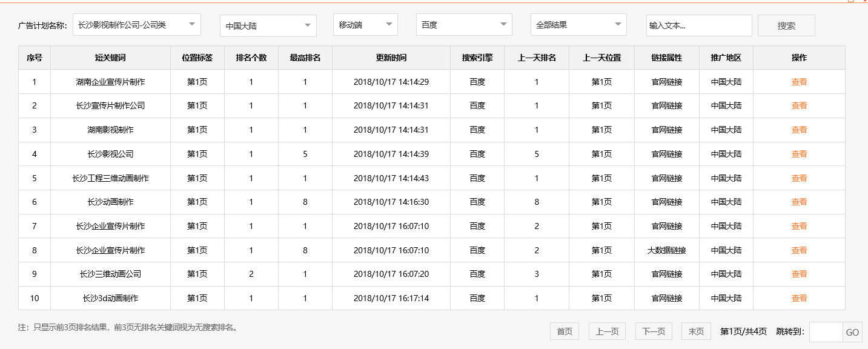The width and height of the screenshot is (868, 349).
Task: Open the 全部结果 filter dropdown
Action: (x=578, y=25)
